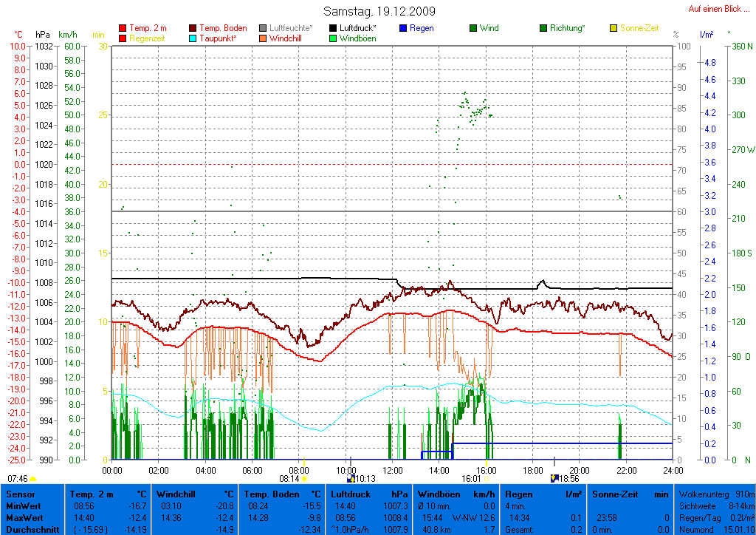Screen dimensions: 756x535
Task: Click the moonset icon at 18:56
Action: click(x=555, y=478)
